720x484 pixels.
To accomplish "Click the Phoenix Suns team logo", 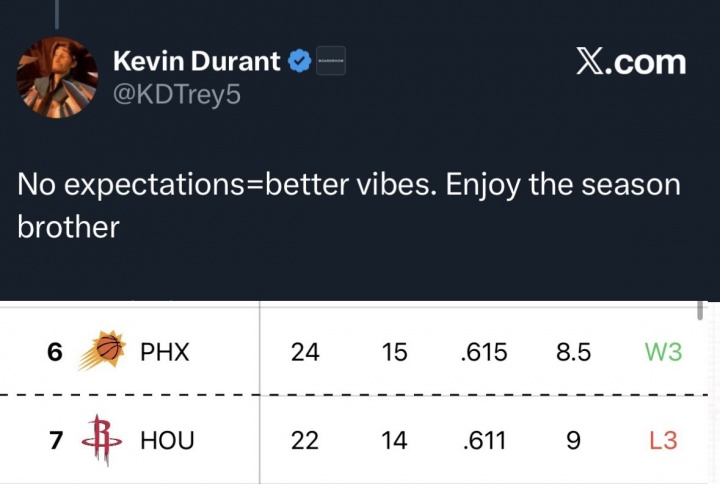I will 102,352.
